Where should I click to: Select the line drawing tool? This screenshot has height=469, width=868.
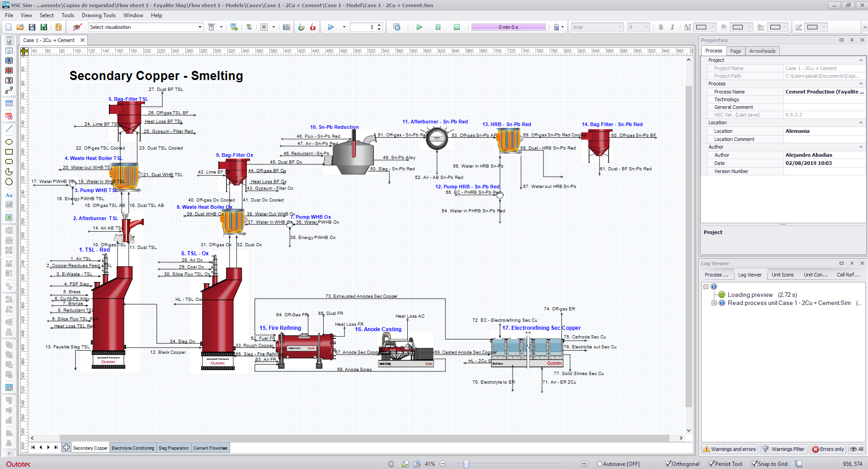tap(9, 129)
